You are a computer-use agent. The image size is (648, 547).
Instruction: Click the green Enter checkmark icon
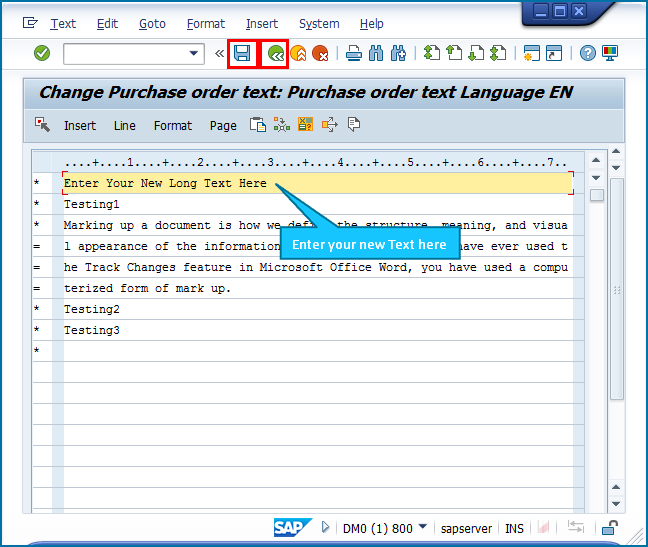[x=42, y=54]
